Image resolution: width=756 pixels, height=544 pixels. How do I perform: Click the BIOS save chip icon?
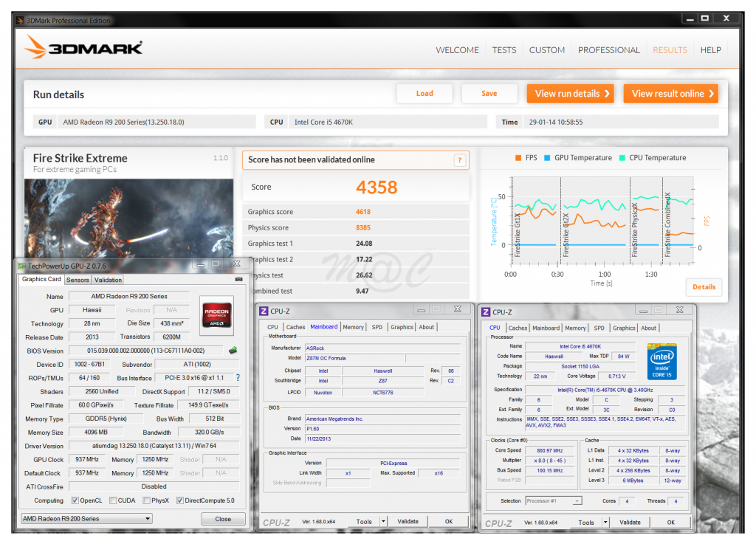(233, 351)
